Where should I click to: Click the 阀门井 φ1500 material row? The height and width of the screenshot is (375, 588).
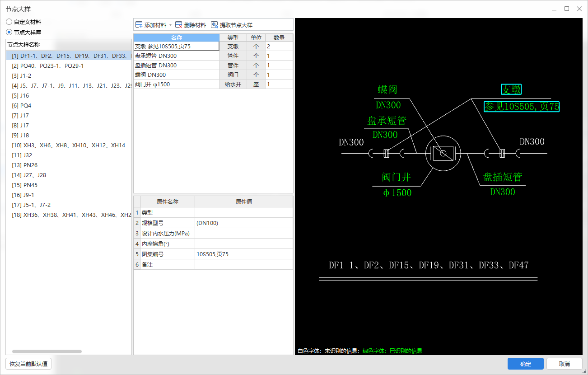point(213,84)
